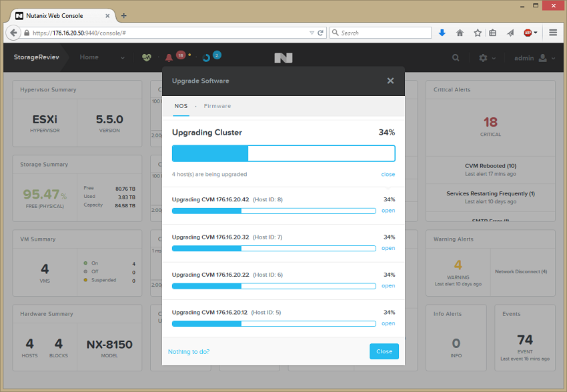The image size is (567, 392).
Task: Click the 0 info alerts count
Action: (x=456, y=343)
